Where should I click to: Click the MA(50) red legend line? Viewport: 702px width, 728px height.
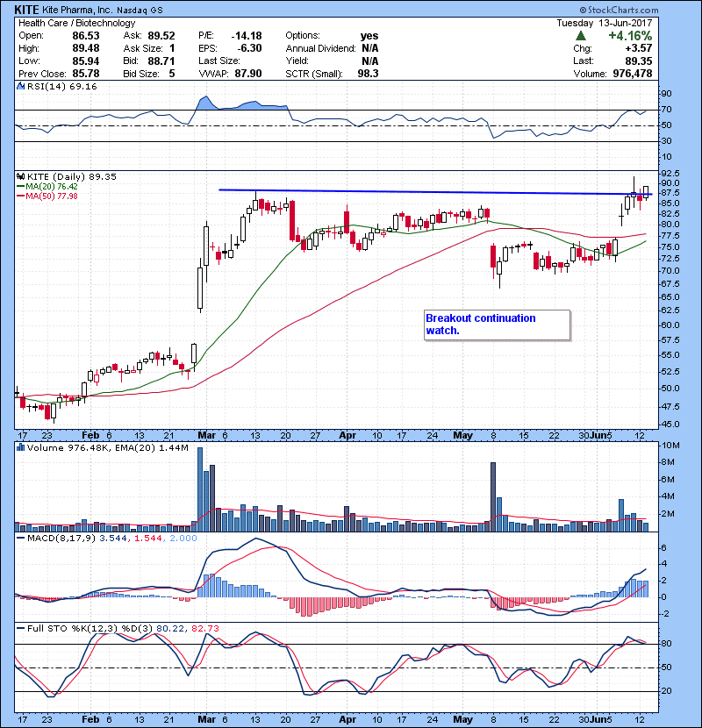[20, 196]
